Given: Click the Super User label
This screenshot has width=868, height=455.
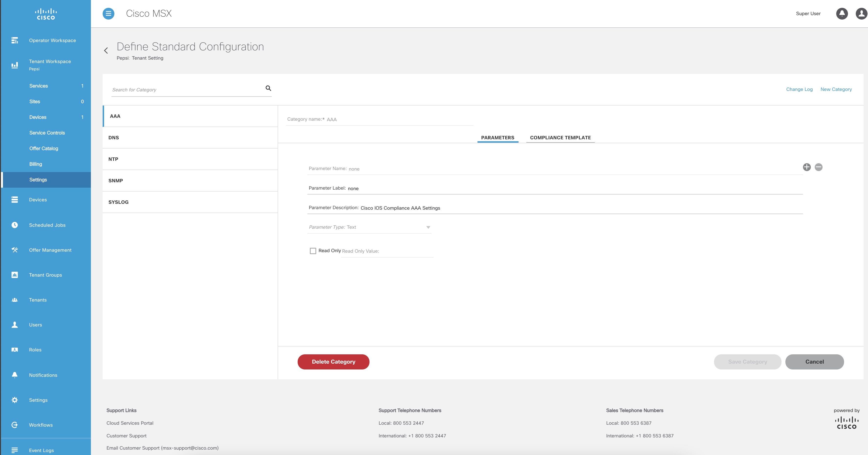Looking at the screenshot, I should pos(808,13).
